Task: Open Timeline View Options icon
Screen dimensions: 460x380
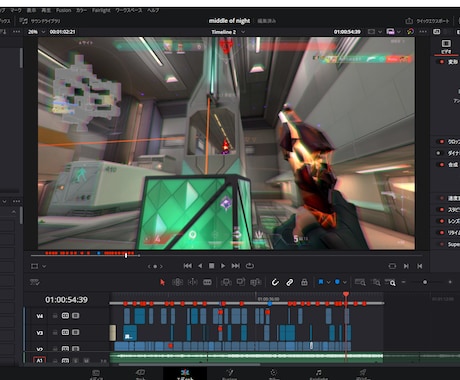Action: point(35,282)
